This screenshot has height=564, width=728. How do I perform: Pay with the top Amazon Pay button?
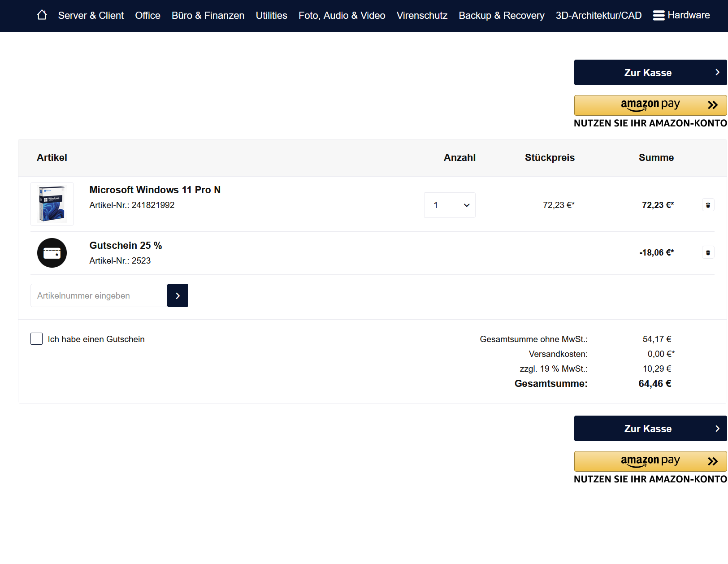[650, 105]
